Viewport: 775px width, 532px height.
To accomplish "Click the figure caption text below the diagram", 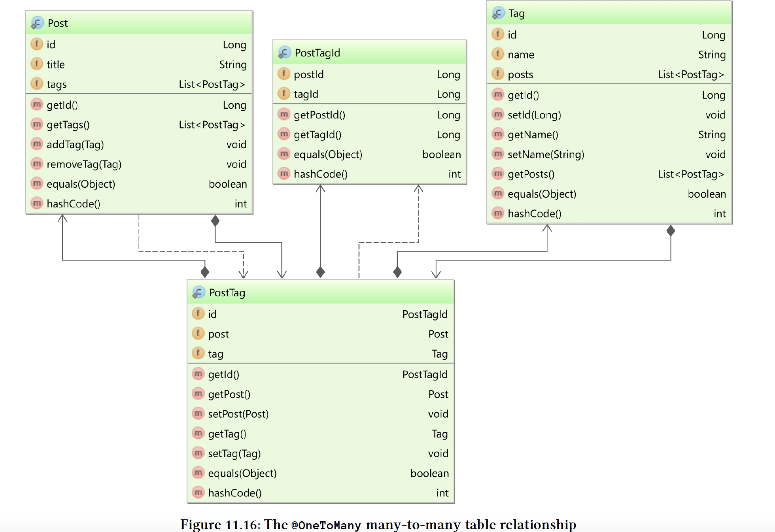I will coord(378,524).
